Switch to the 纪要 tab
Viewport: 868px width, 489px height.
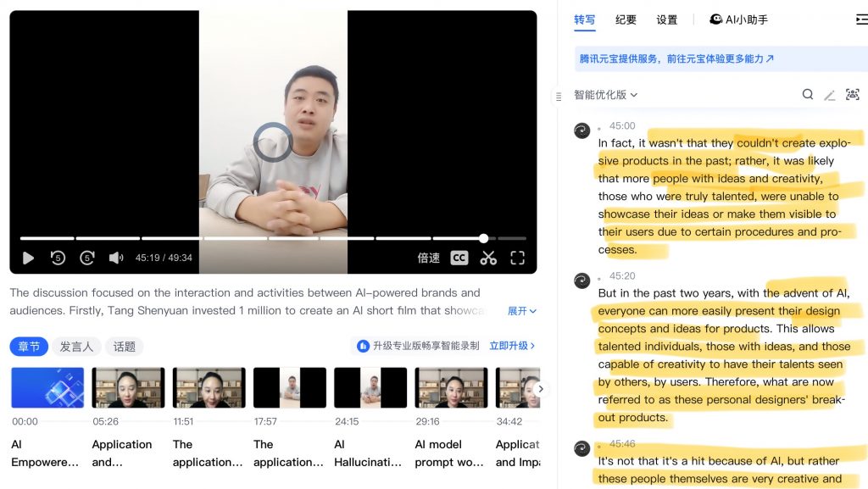pyautogui.click(x=626, y=19)
